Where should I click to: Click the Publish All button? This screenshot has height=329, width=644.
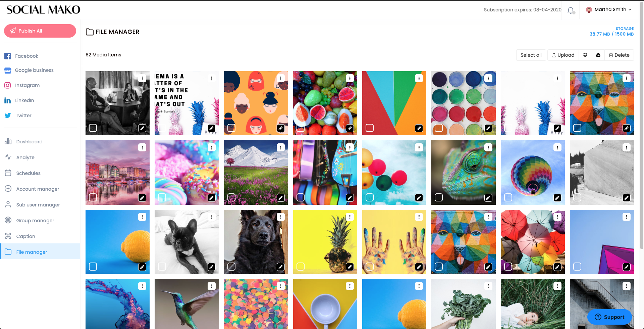point(40,31)
